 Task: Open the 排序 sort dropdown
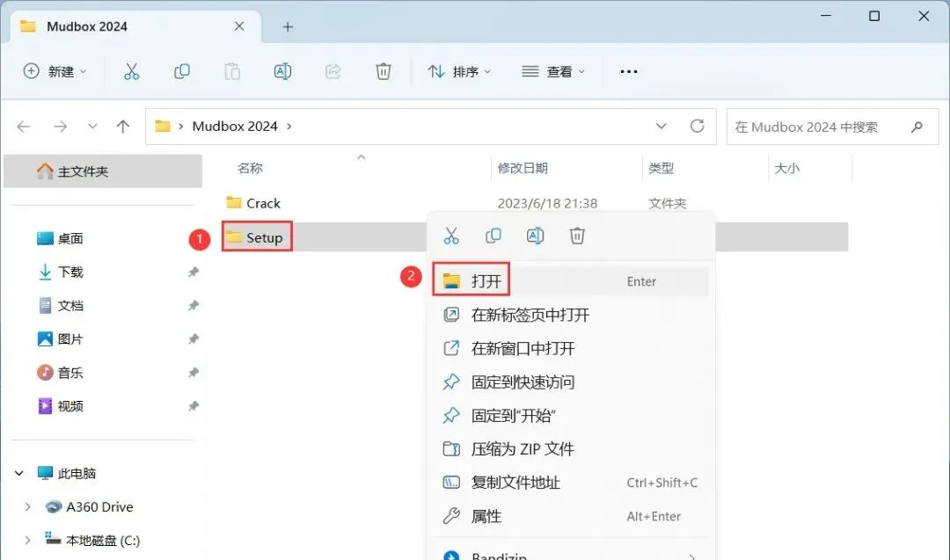[458, 71]
